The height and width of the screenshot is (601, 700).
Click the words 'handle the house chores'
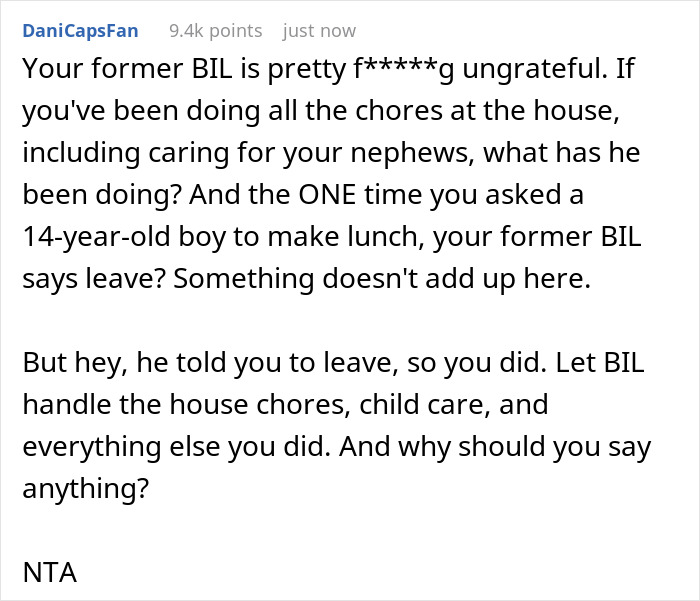coord(186,405)
